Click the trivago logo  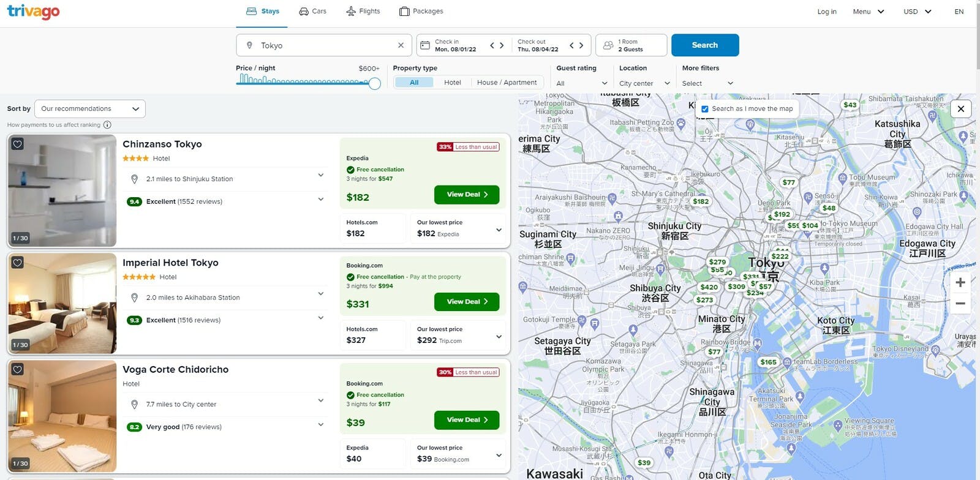(33, 12)
